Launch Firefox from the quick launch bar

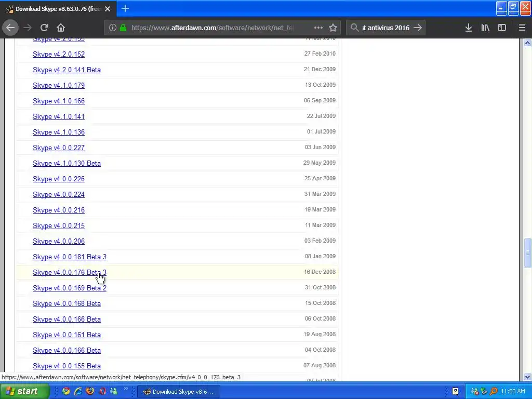point(90,392)
